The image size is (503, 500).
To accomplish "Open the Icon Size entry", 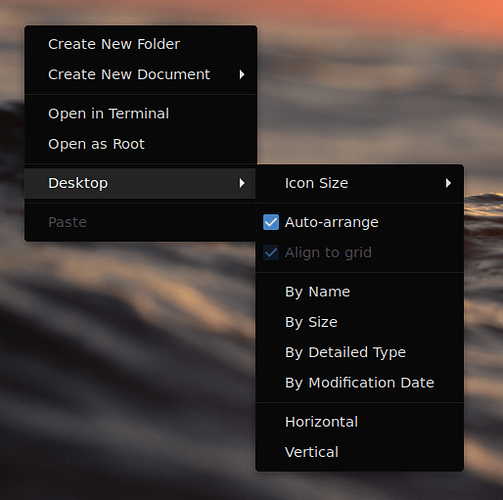I will coord(360,183).
